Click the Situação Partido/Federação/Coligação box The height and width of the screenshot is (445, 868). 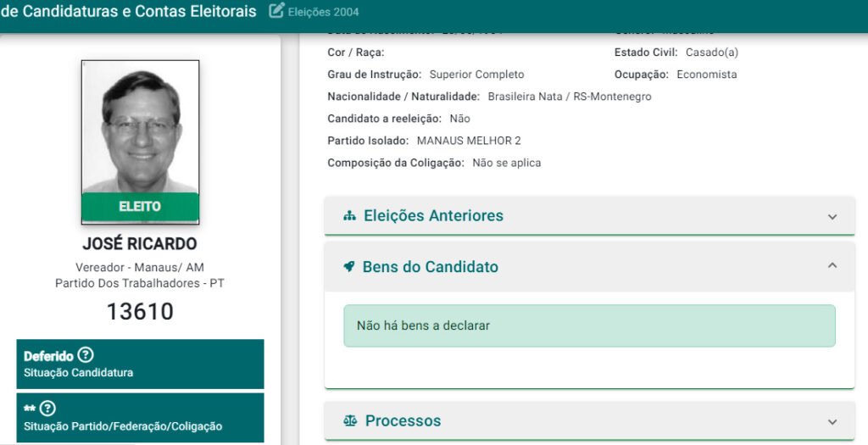tap(140, 418)
